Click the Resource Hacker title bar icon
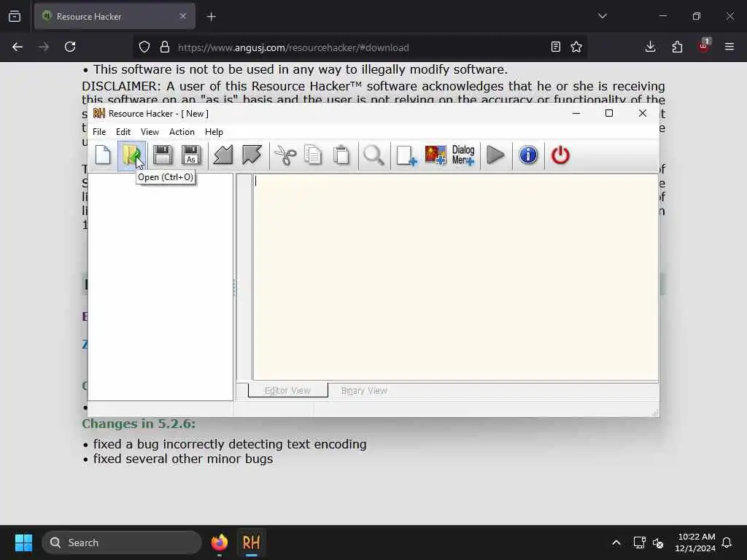 click(x=99, y=113)
